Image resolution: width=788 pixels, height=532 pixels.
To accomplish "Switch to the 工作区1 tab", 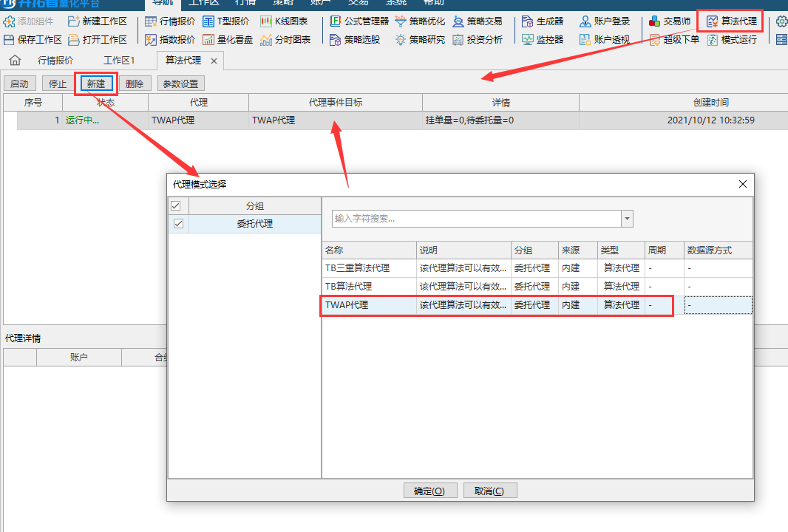I will [x=119, y=61].
